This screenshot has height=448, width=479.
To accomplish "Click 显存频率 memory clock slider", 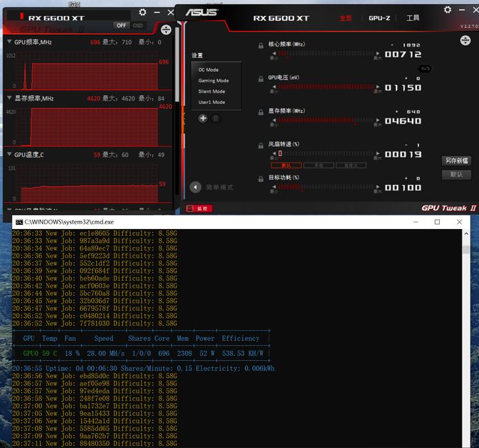I will (326, 120).
